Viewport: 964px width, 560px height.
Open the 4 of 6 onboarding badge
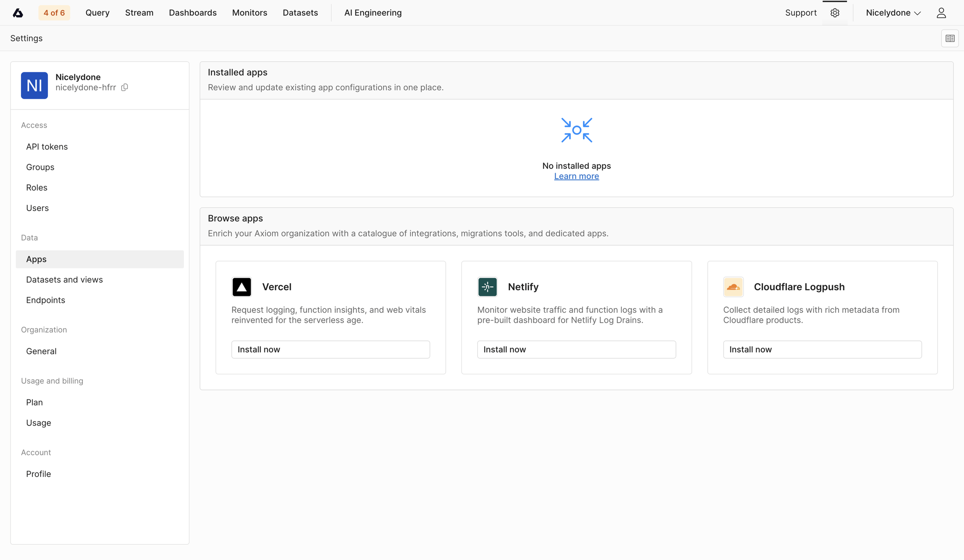tap(54, 13)
